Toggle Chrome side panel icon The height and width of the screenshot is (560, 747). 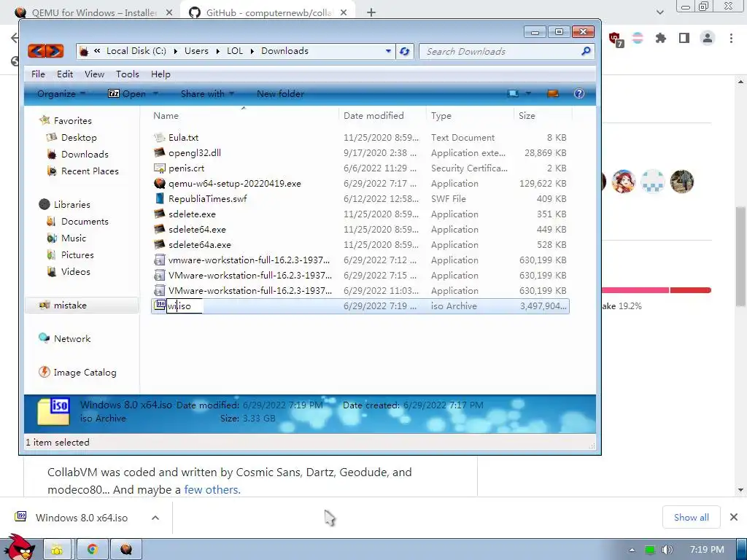pyautogui.click(x=684, y=38)
